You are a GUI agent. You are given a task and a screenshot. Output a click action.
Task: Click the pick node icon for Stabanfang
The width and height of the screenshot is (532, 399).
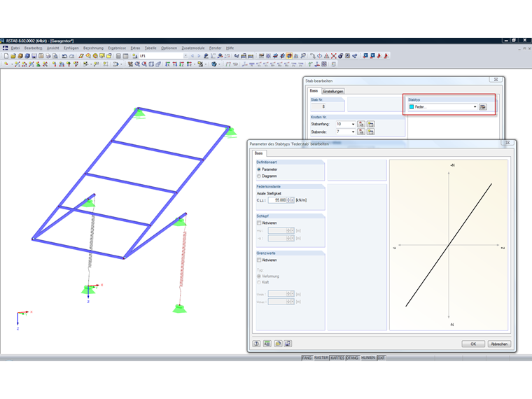pos(361,124)
